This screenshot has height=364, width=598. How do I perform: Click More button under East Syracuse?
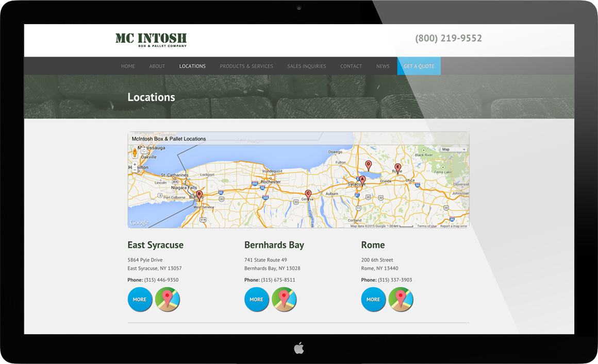pyautogui.click(x=140, y=300)
